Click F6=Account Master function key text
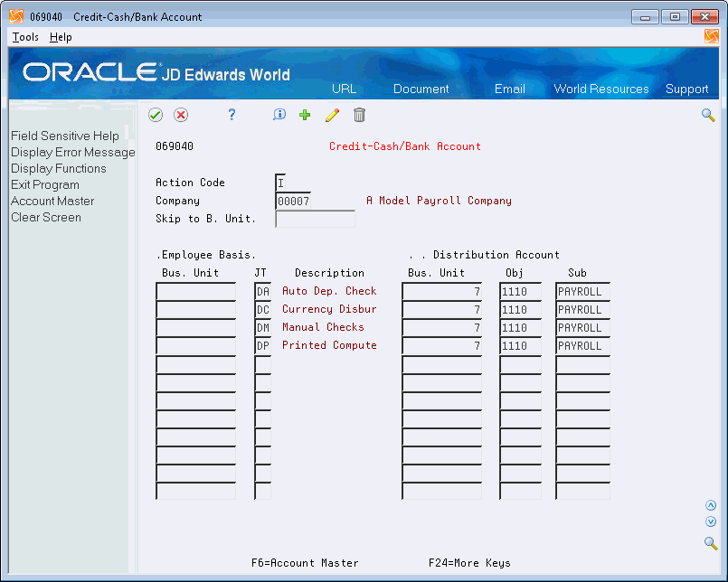Viewport: 728px width, 582px height. (x=305, y=563)
